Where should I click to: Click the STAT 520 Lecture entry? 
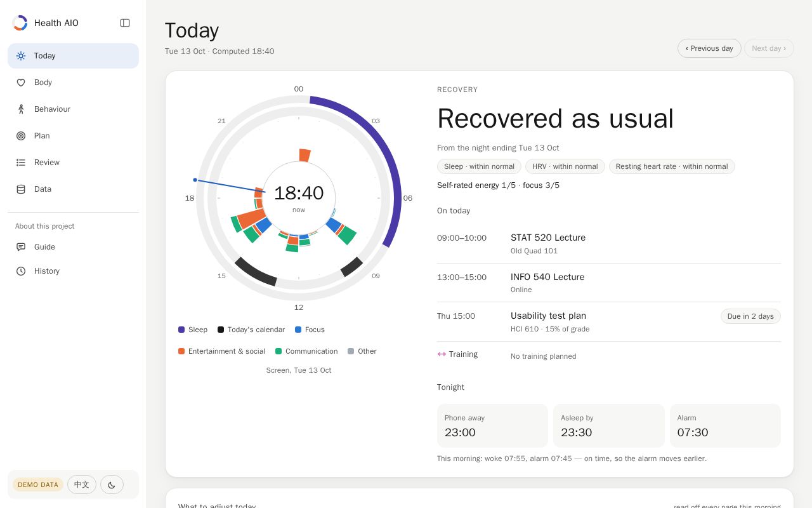coord(609,244)
